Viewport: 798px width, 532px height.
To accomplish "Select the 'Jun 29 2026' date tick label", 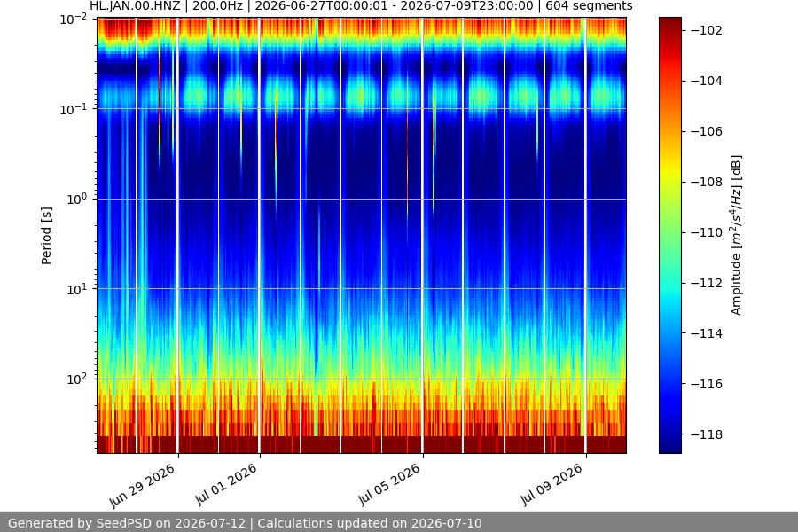I will (142, 486).
